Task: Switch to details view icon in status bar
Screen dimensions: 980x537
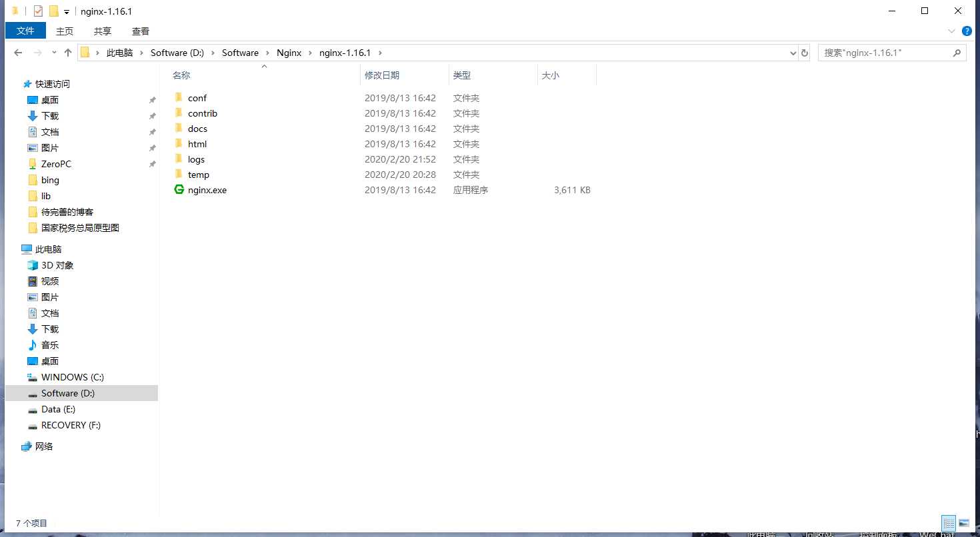Action: (948, 523)
